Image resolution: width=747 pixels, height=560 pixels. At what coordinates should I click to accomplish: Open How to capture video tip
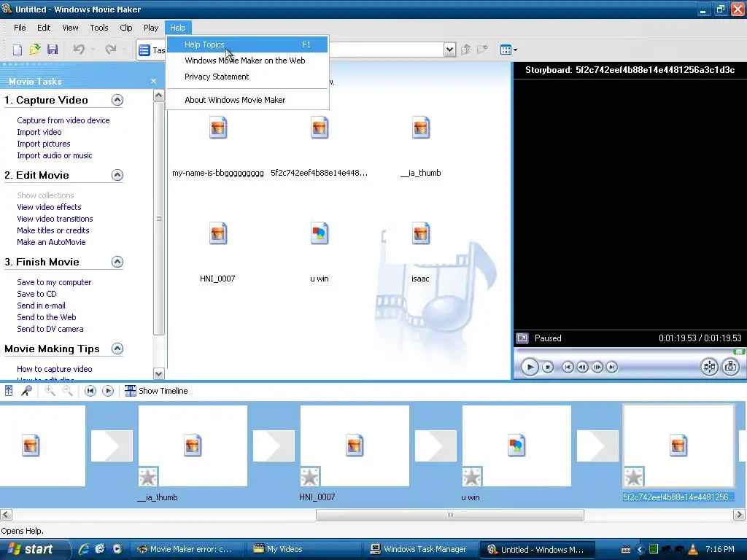54,369
